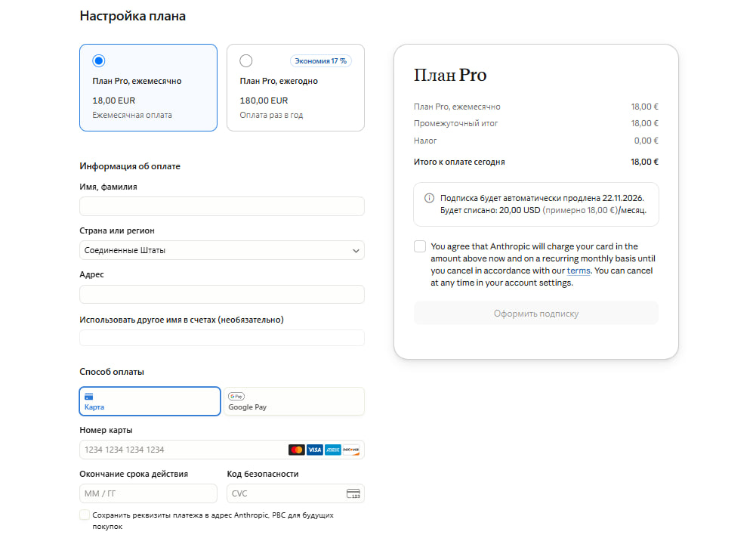Click the Экономия 17 % badge
The width and height of the screenshot is (756, 535).
[321, 60]
